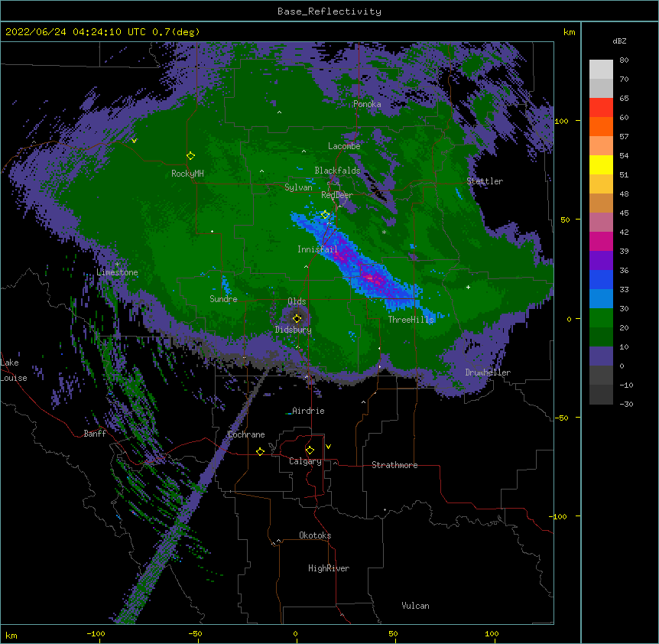Screen dimensions: 659x644
Task: Select the yellow diamond marker below Cochrane
Action: pyautogui.click(x=260, y=452)
